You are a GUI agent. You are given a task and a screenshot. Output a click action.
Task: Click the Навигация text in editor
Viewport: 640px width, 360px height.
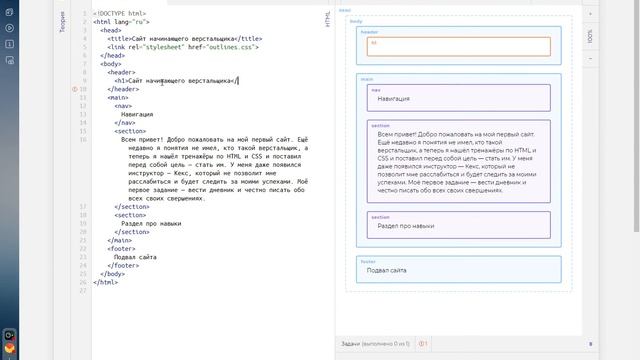point(137,114)
